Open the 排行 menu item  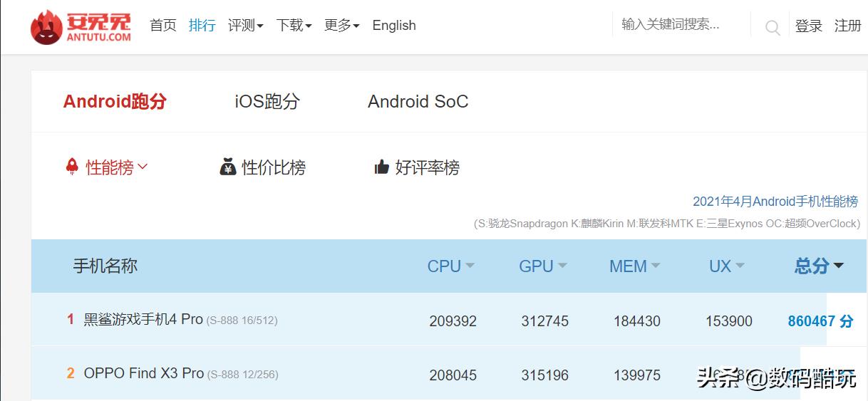(202, 25)
